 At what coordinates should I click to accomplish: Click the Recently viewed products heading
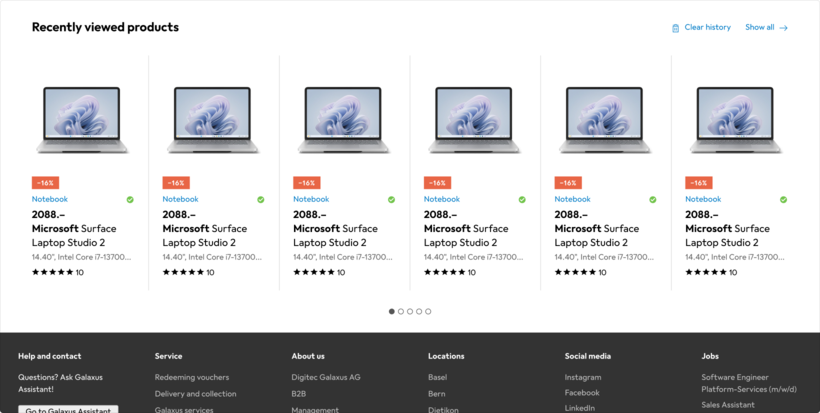105,27
